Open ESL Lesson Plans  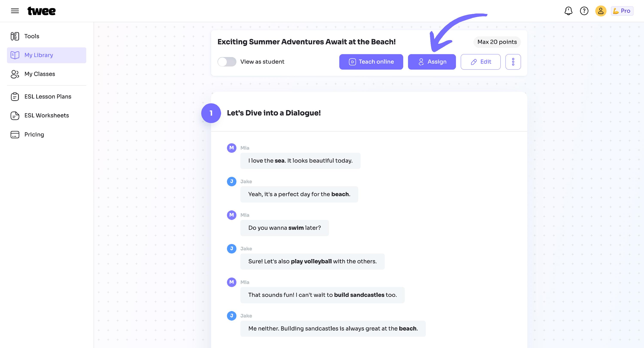pos(47,96)
